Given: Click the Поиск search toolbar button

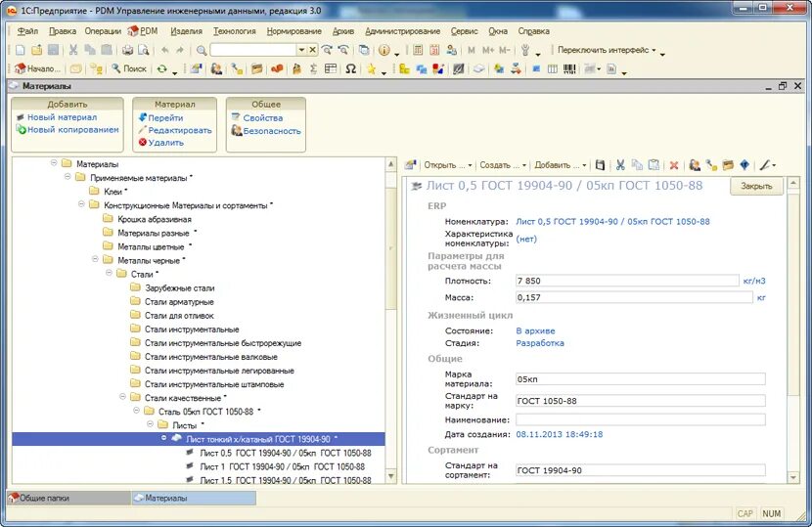Looking at the screenshot, I should tap(129, 68).
